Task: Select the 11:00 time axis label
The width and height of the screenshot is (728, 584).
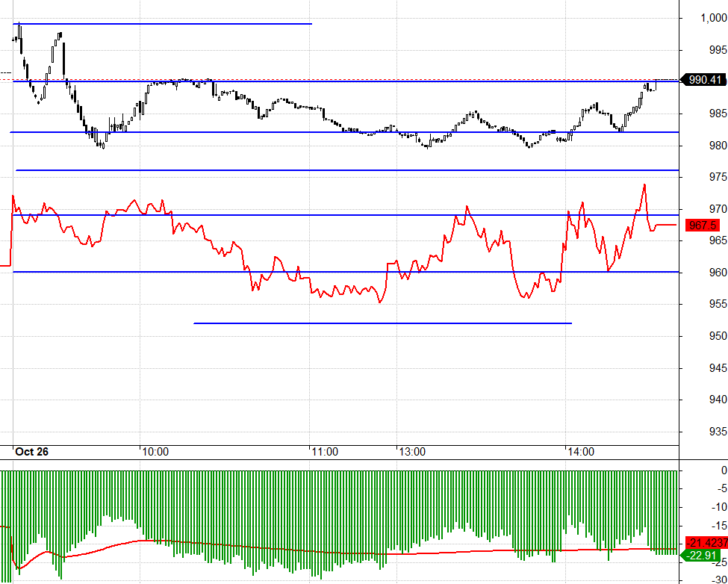Action: coord(324,451)
